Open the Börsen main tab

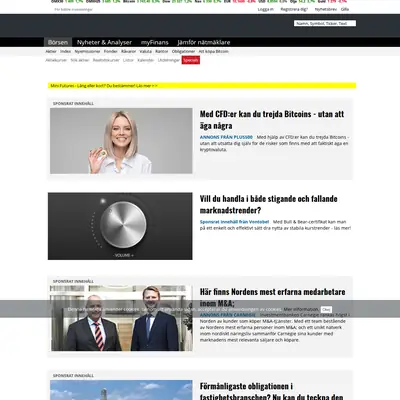click(58, 42)
